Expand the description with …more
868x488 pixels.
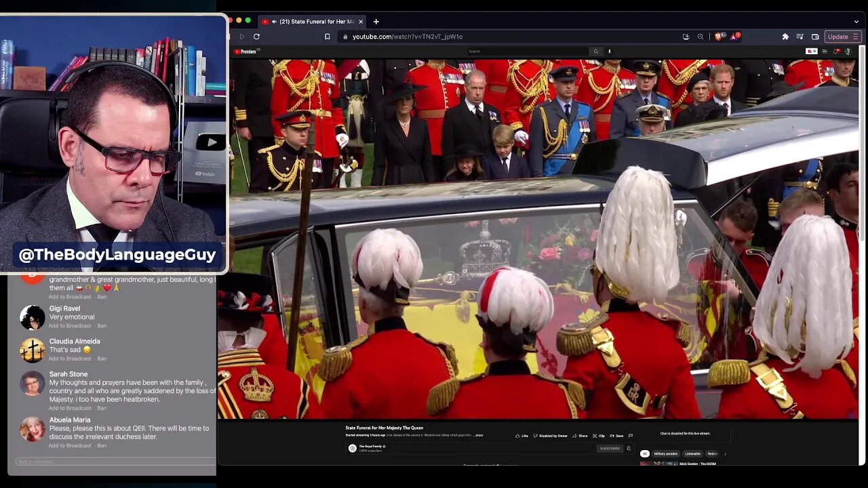pyautogui.click(x=479, y=435)
